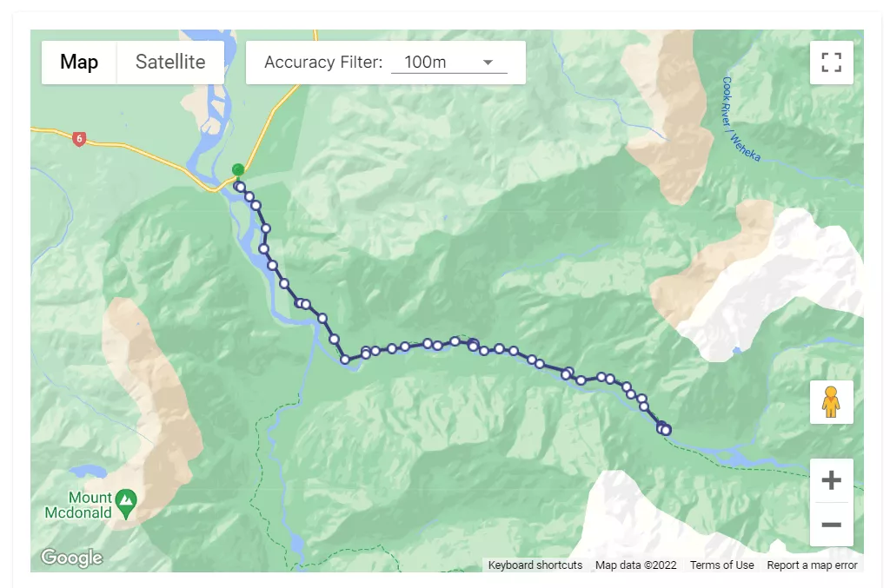Click Report a map error link
890x588 pixels.
[812, 565]
